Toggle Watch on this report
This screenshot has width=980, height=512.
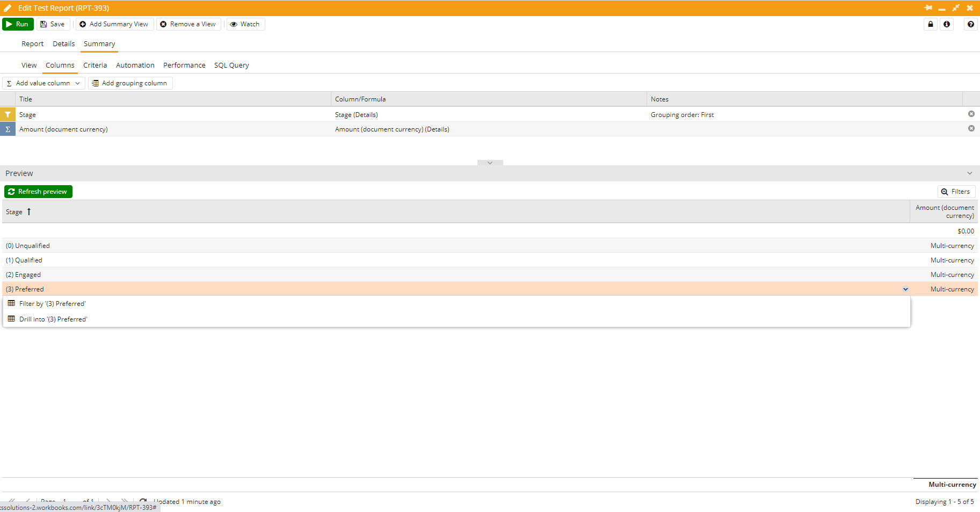[245, 24]
